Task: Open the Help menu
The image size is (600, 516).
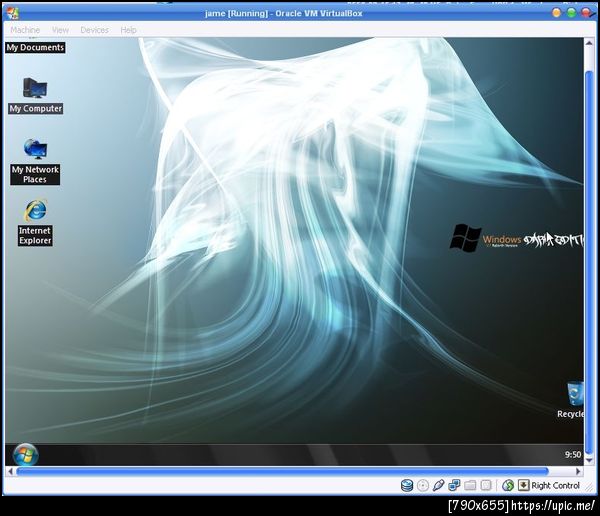Action: (128, 30)
